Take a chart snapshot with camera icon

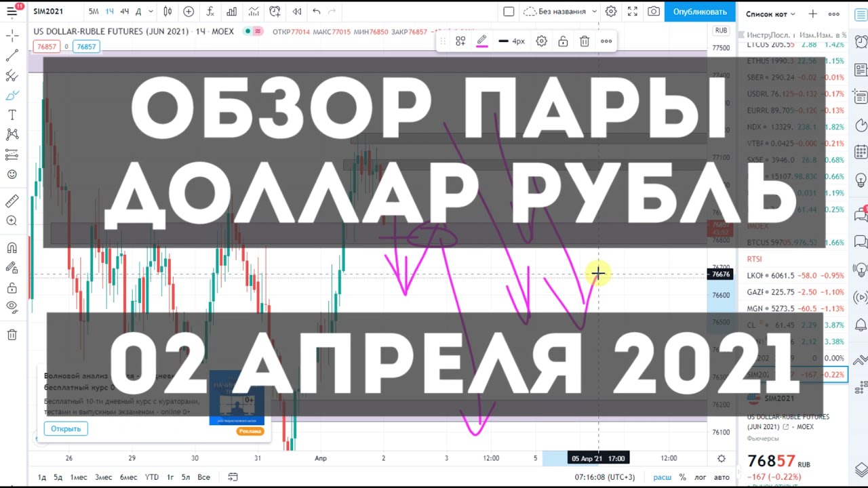coord(654,12)
